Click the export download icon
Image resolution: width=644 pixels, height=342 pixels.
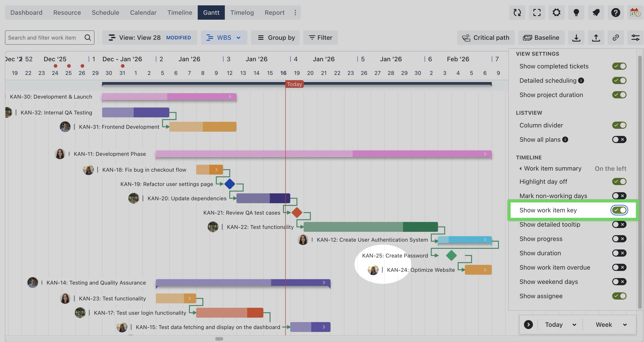576,38
